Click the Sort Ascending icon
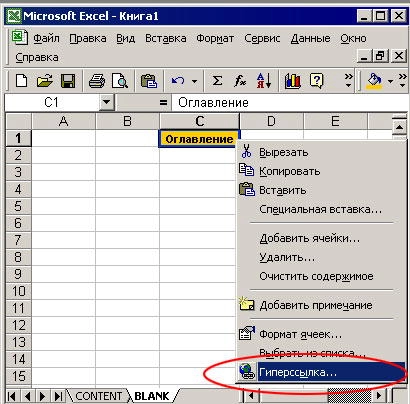The height and width of the screenshot is (404, 410). (264, 81)
